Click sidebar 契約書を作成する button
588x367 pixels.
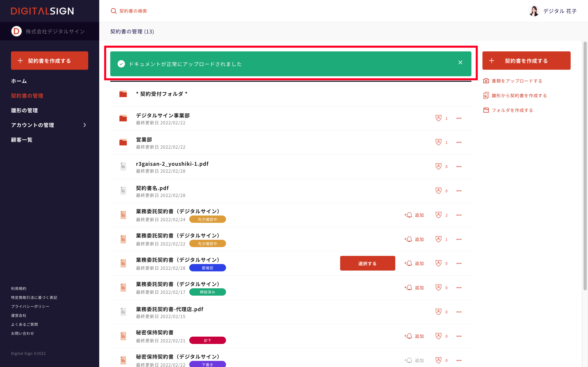tap(50, 61)
